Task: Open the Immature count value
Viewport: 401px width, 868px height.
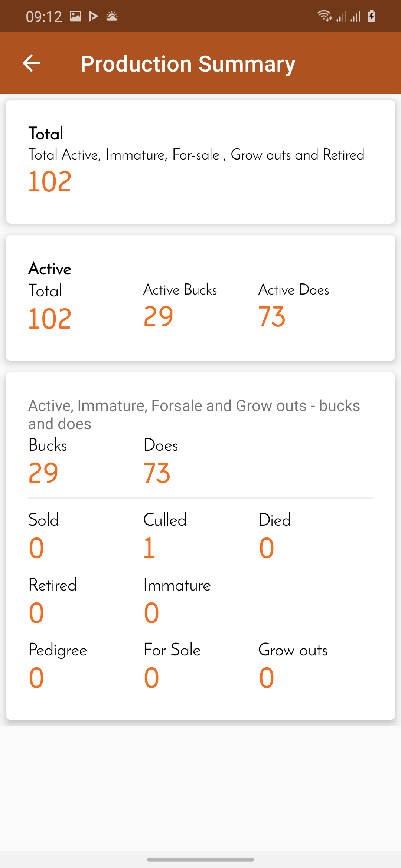Action: (151, 613)
